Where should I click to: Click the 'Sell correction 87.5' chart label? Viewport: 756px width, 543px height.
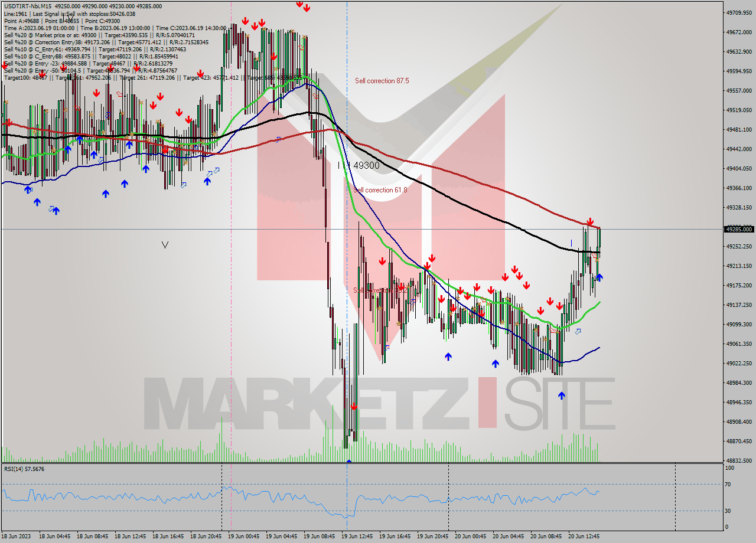point(382,81)
